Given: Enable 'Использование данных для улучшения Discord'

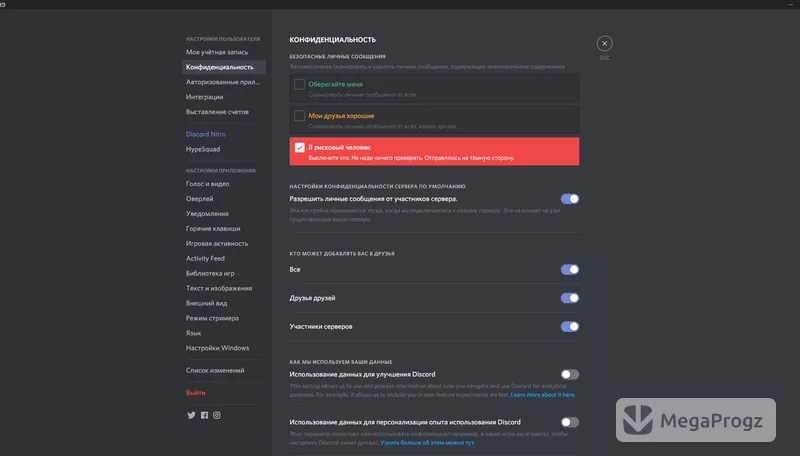Looking at the screenshot, I should pyautogui.click(x=569, y=374).
